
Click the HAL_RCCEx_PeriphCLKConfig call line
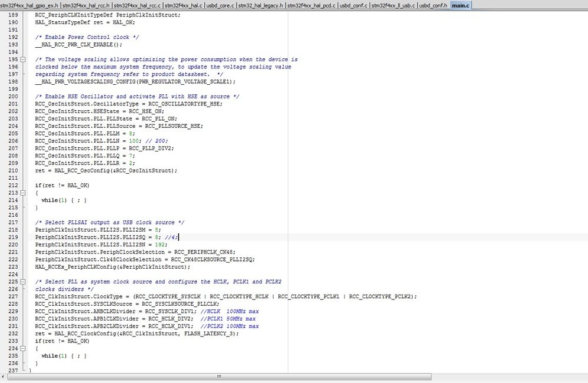[113, 267]
